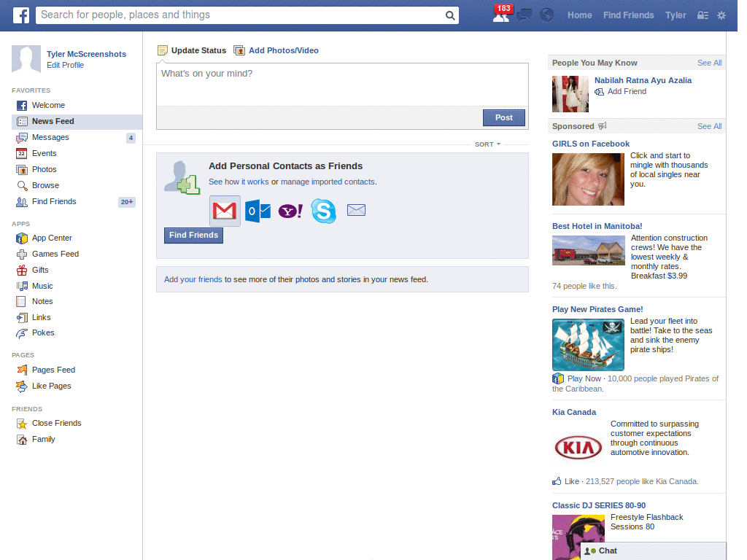The width and height of the screenshot is (747, 560).
Task: Open the Chat bar
Action: [653, 551]
